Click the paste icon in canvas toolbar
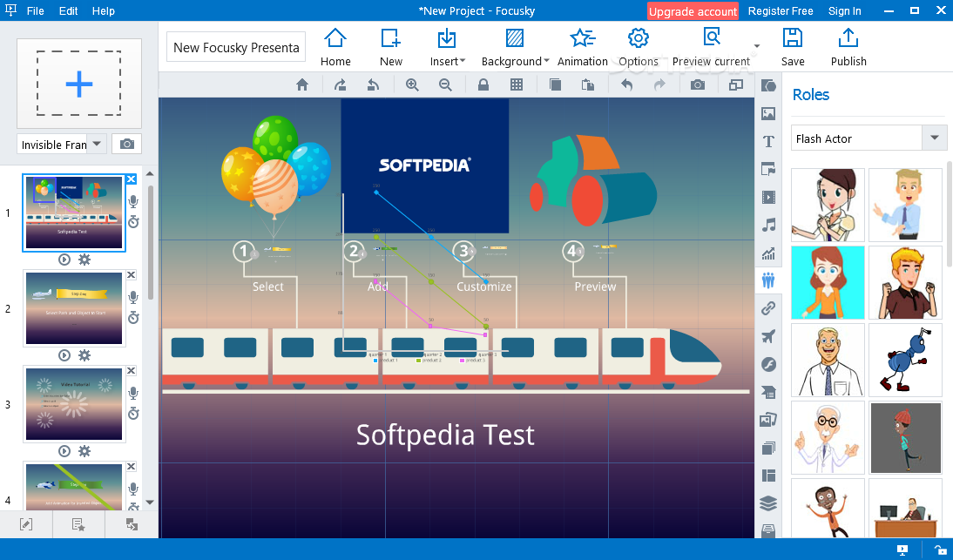Viewport: 953px width, 560px height. click(x=588, y=85)
